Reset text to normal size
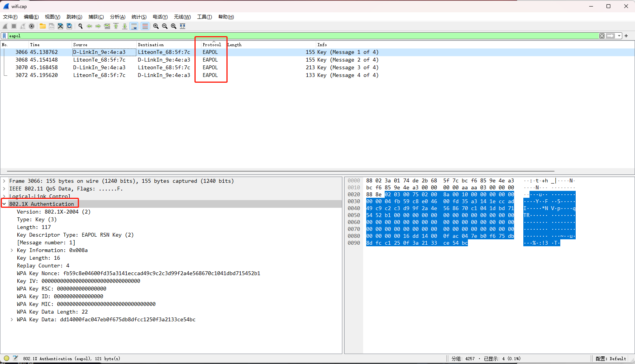Viewport: 635px width, 364px height. [x=174, y=26]
